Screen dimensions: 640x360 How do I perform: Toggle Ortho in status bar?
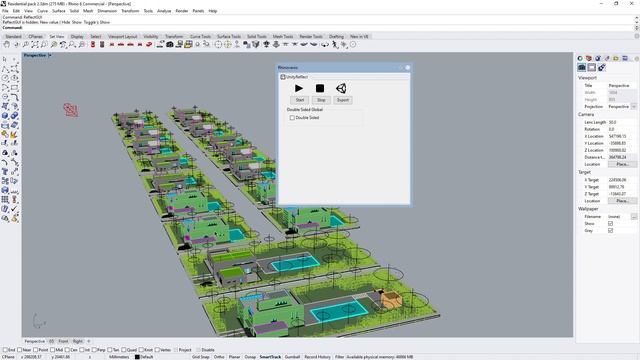[219, 357]
